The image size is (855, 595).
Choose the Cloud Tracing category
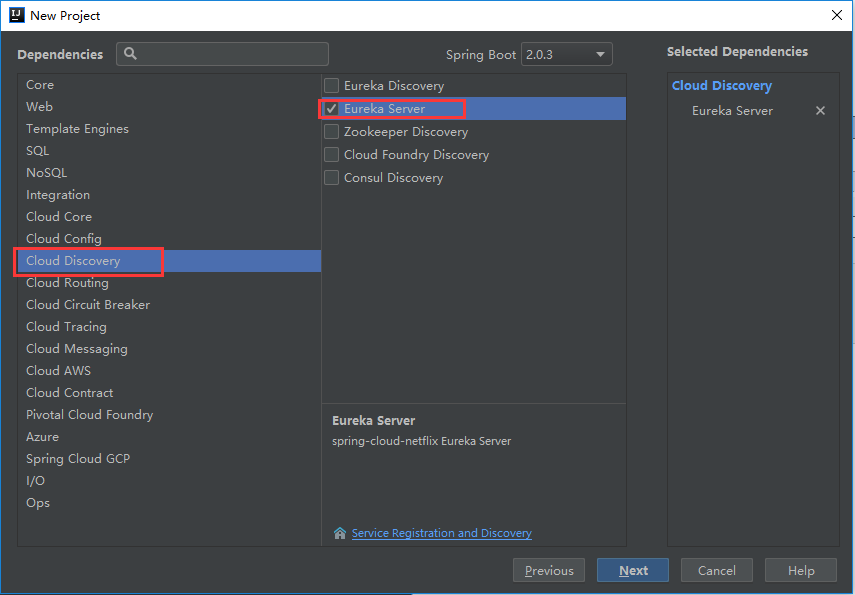[x=169, y=327]
